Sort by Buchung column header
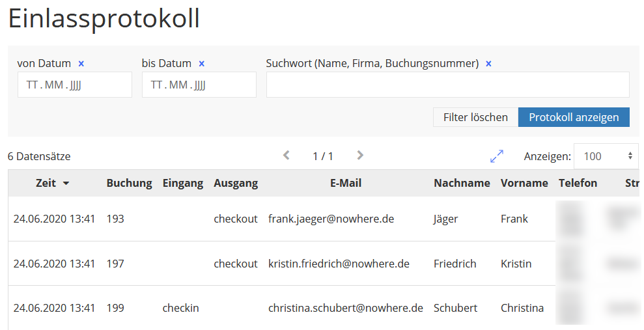Viewport: 644px width, 330px height. coord(129,184)
